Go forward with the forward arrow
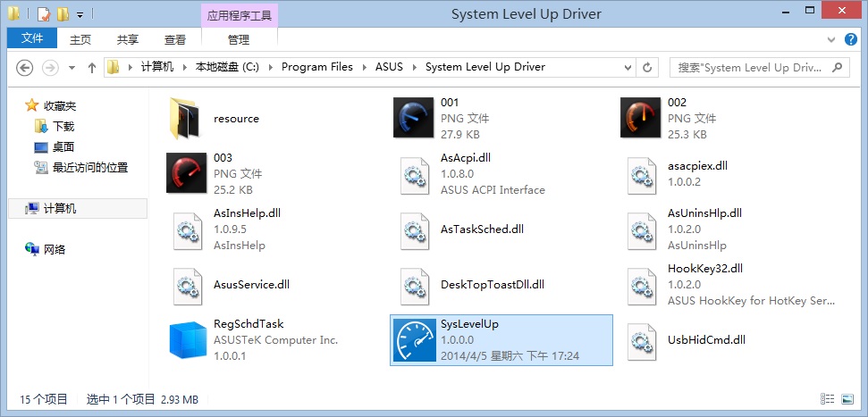The width and height of the screenshot is (868, 417). click(x=50, y=68)
